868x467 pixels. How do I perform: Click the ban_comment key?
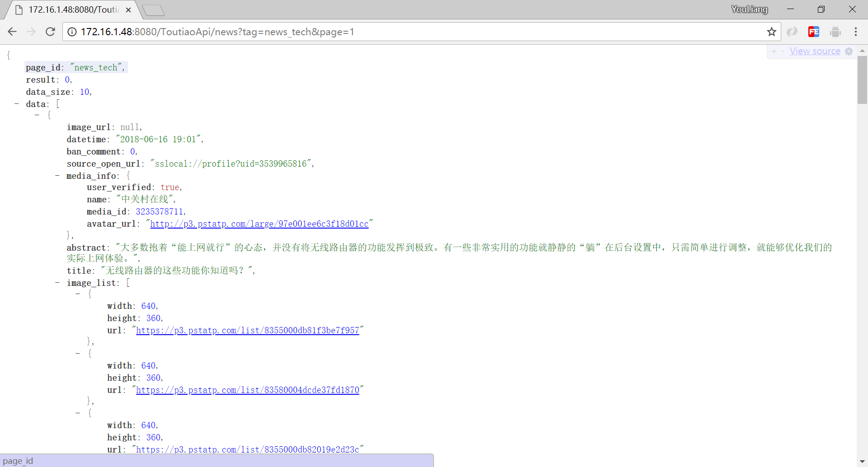click(x=93, y=152)
